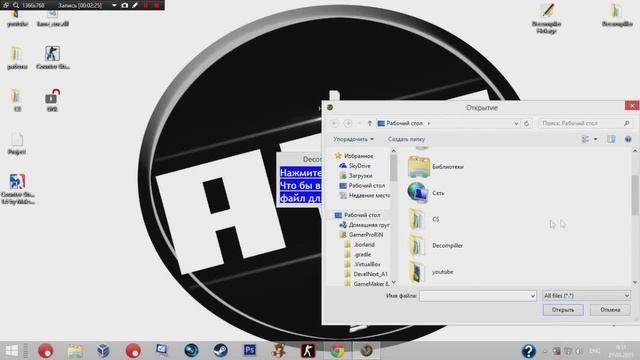This screenshot has width=640, height=360.
Task: Click the help question mark in the taskbar
Action: 529,351
